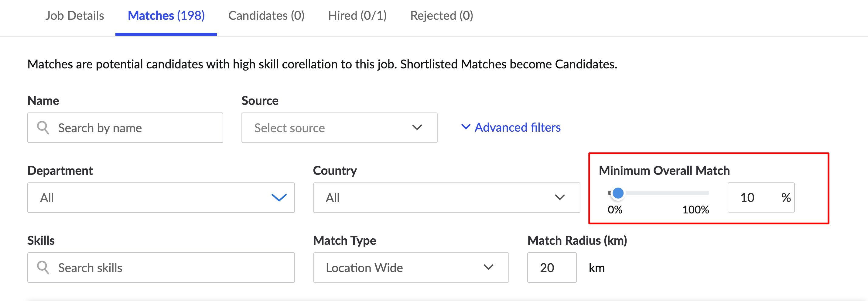Open the Rejected (0) tab
This screenshot has width=868, height=301.
441,16
